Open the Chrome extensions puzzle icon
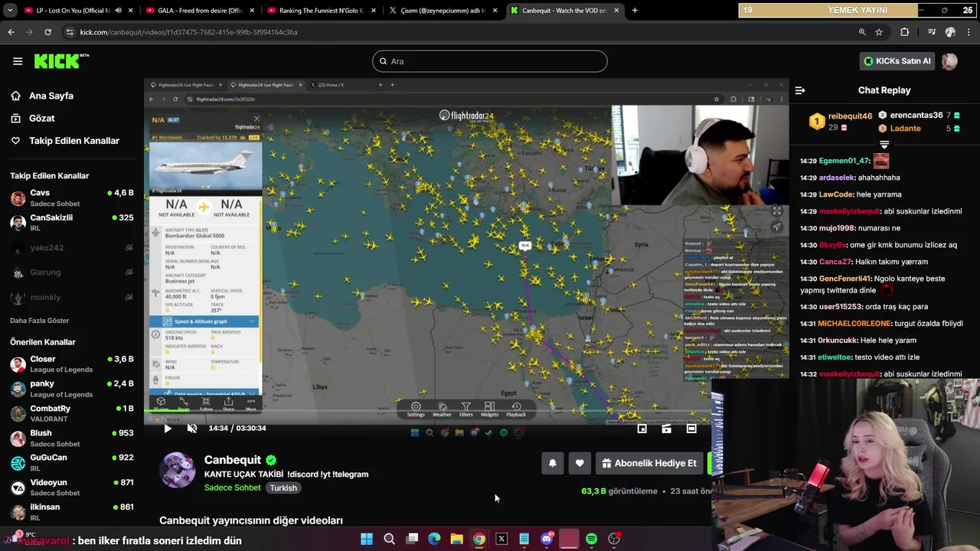This screenshot has height=551, width=980. (x=905, y=32)
